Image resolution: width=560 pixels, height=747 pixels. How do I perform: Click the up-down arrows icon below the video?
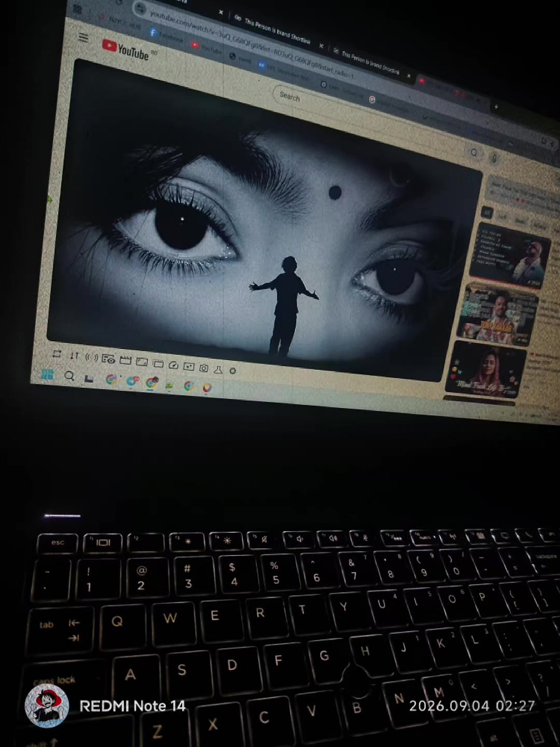tap(74, 355)
